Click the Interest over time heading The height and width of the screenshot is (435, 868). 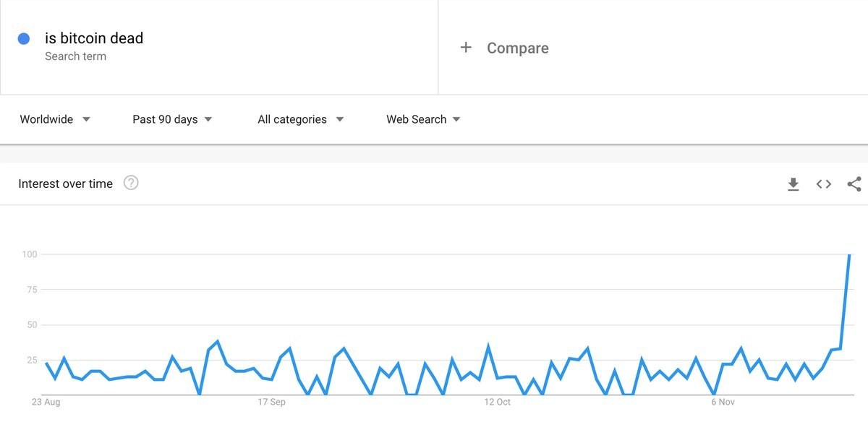tap(66, 184)
